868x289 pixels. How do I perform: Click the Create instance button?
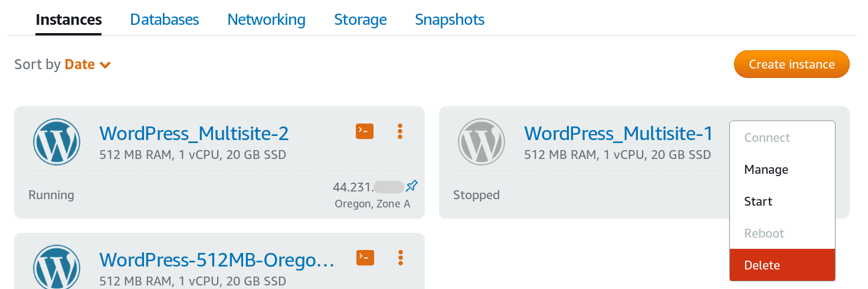pyautogui.click(x=792, y=64)
